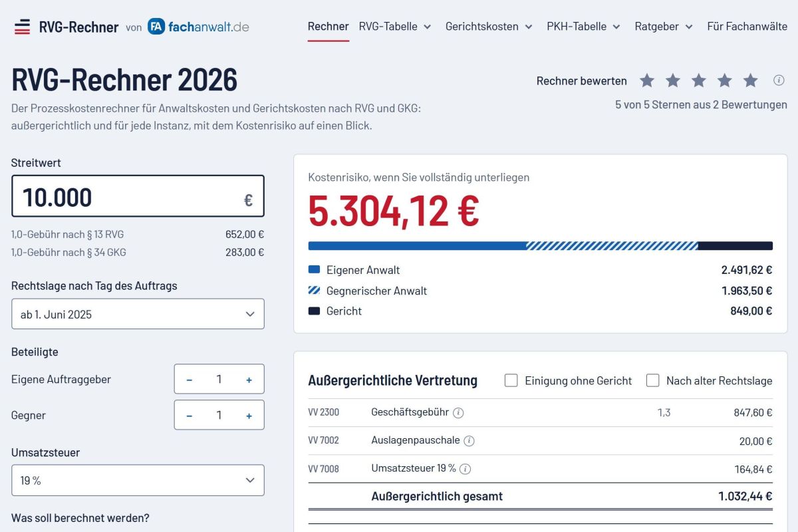Open Umsatzsteuer dropdown showing 19 %

point(138,480)
